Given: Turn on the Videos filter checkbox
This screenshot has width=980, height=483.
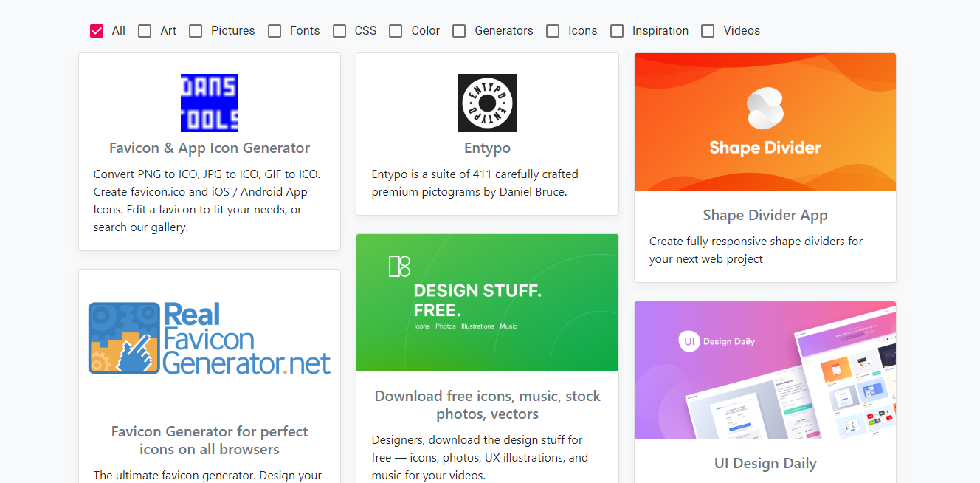Looking at the screenshot, I should [x=708, y=31].
